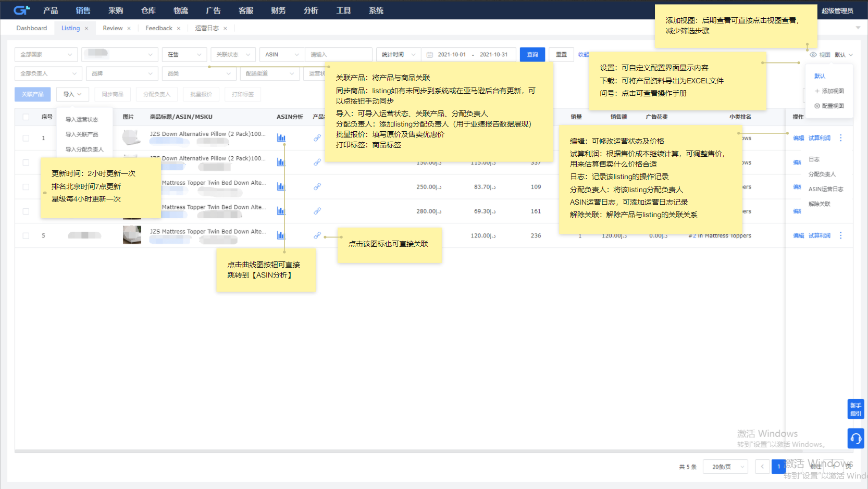The image size is (868, 489).
Task: Open the 品牌 brand dropdown
Action: pyautogui.click(x=122, y=73)
